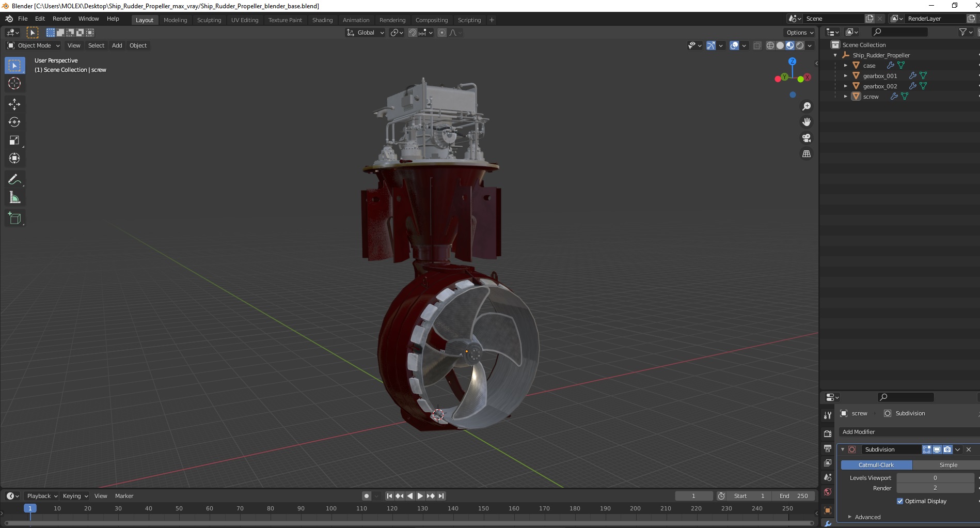980x528 pixels.
Task: Uncheck Optimal Display checkbox
Action: pos(900,501)
